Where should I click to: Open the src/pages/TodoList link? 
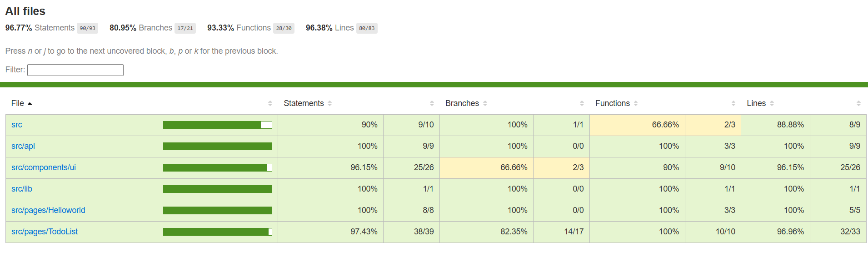[x=45, y=232]
